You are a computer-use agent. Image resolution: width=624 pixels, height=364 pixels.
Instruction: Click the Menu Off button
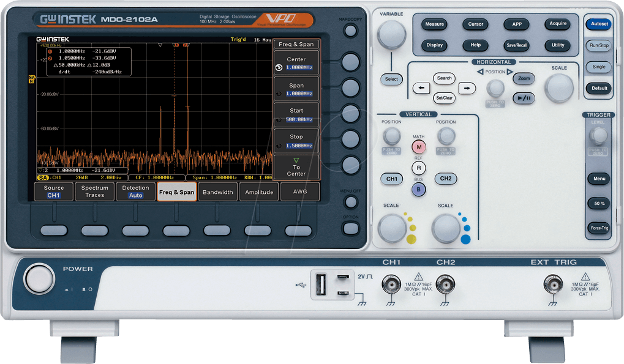point(351,202)
